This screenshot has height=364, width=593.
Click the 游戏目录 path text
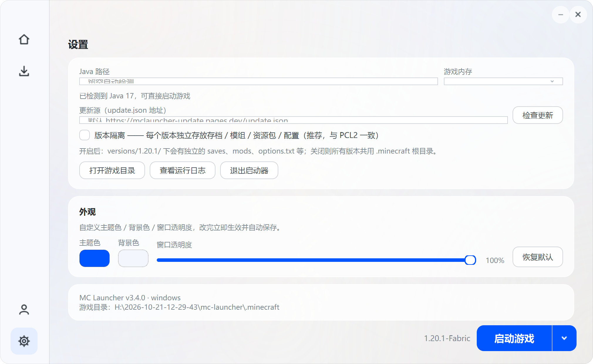[179, 307]
